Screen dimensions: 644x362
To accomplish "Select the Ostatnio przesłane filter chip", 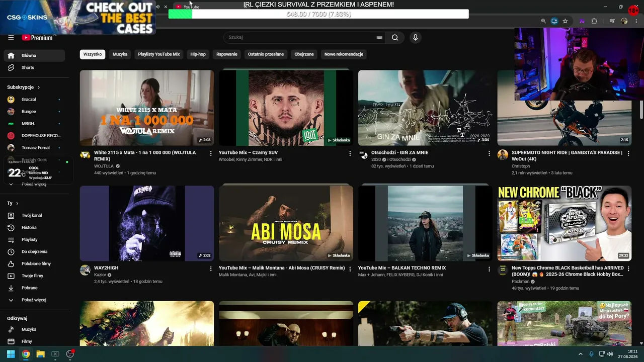I will 266,54.
